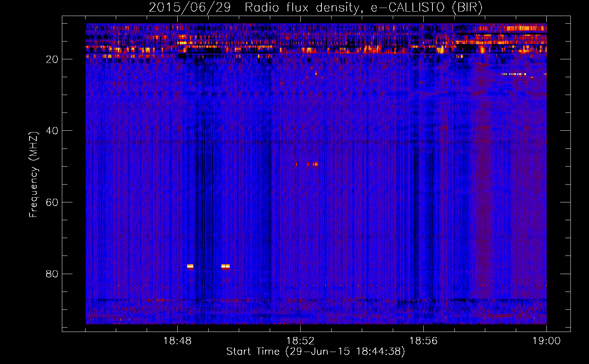The height and width of the screenshot is (364, 589).
Task: Click the 'Start Time (29-Jun-15 18:44:38)' label
Action: tap(316, 352)
